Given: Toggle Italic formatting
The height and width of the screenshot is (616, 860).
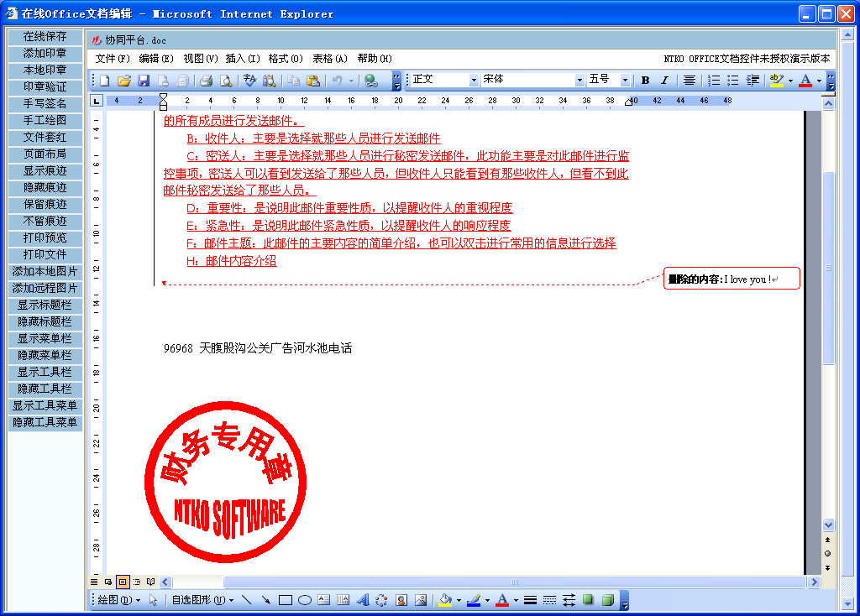Looking at the screenshot, I should (x=664, y=81).
